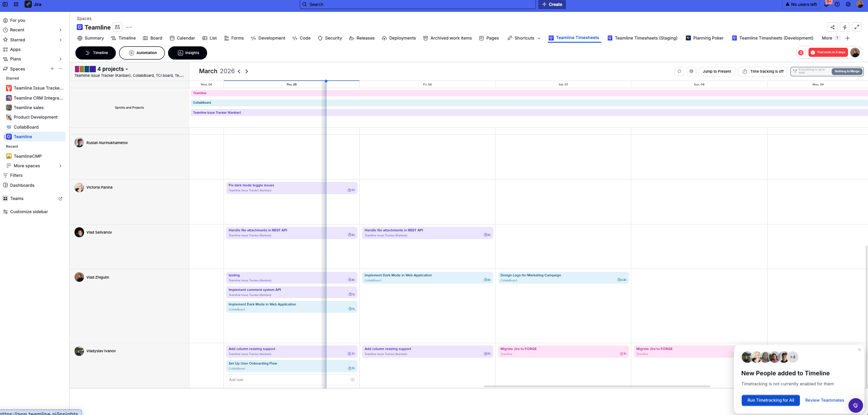Open the Summary tab
This screenshot has height=415, width=868.
tap(91, 38)
